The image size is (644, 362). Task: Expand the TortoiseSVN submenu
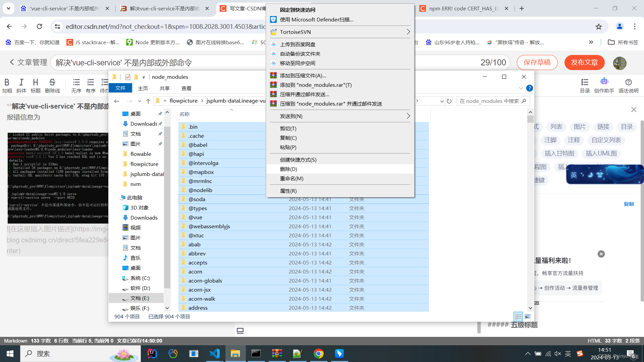point(340,32)
